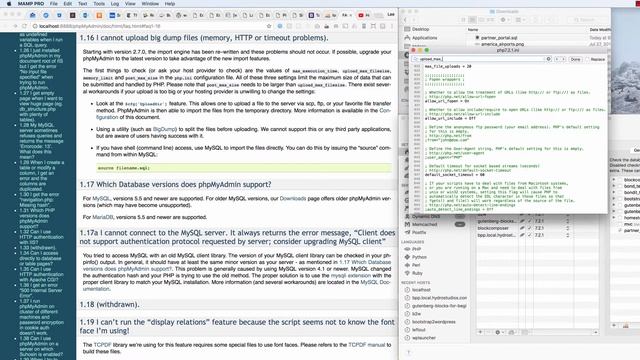Open the Help menu
The height and width of the screenshot is (360, 640).
(x=170, y=4)
